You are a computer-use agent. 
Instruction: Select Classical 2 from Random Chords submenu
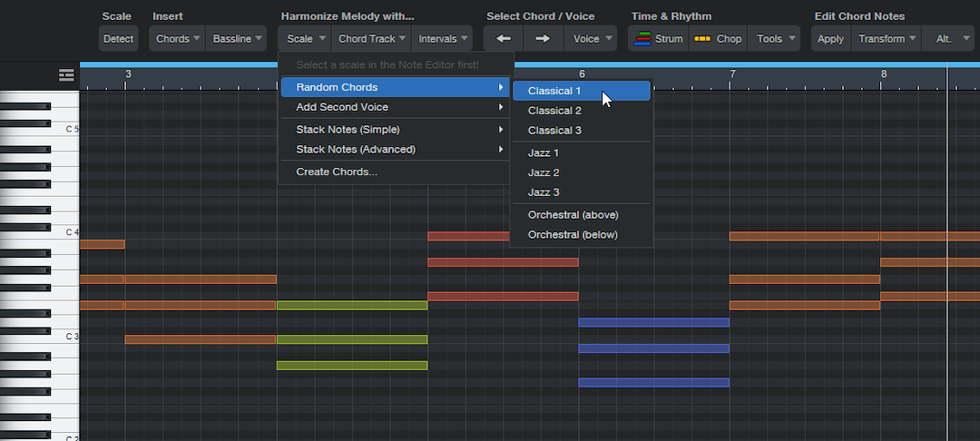pos(554,111)
